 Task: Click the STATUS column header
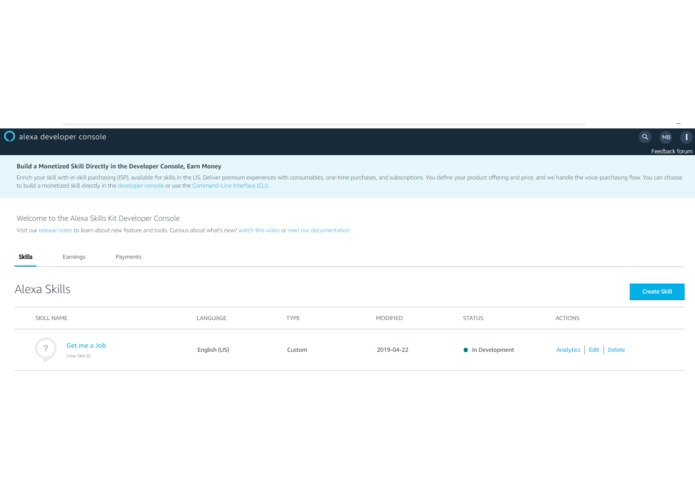coord(473,318)
